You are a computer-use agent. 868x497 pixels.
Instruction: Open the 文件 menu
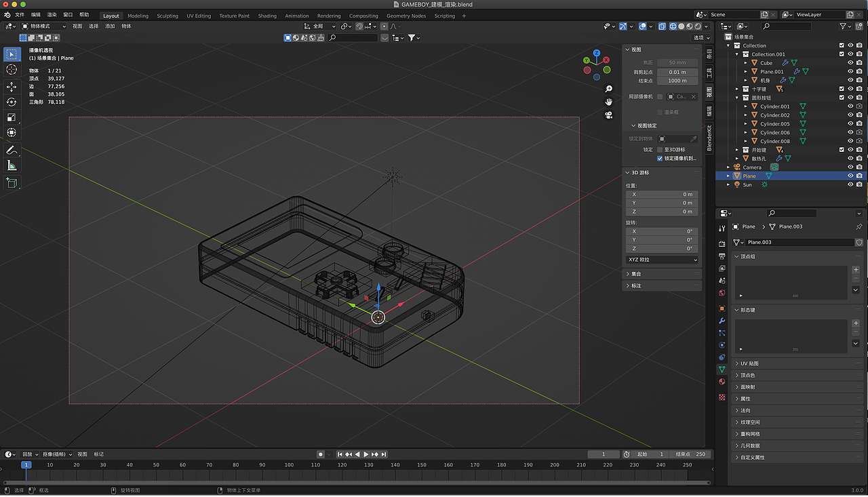click(x=20, y=15)
